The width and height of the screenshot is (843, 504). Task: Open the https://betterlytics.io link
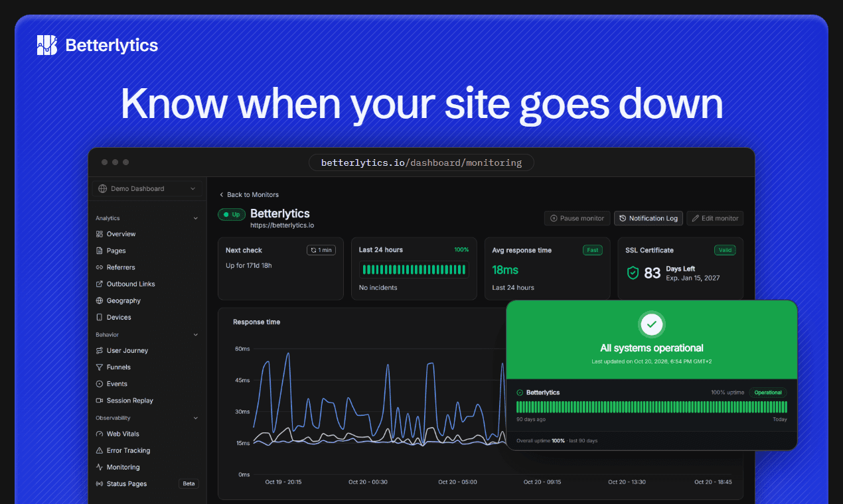point(282,225)
